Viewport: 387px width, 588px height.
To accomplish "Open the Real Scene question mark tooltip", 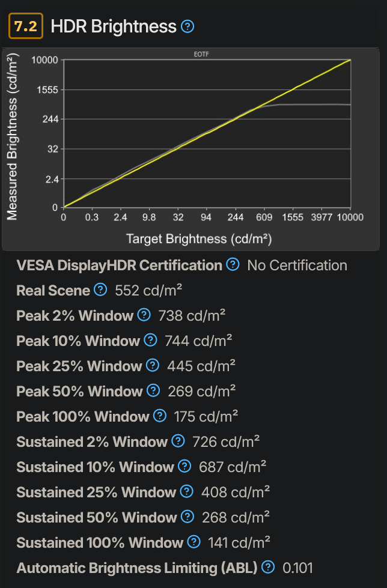I will tap(99, 290).
